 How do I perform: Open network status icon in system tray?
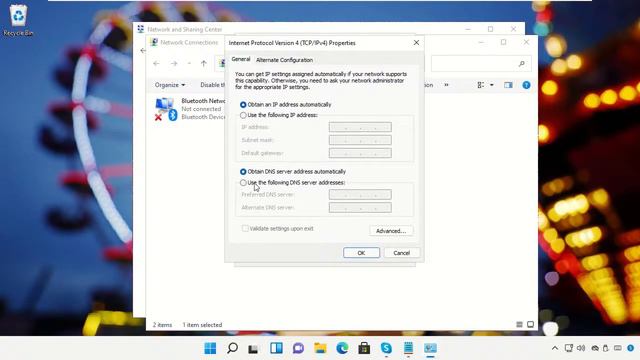(x=569, y=348)
